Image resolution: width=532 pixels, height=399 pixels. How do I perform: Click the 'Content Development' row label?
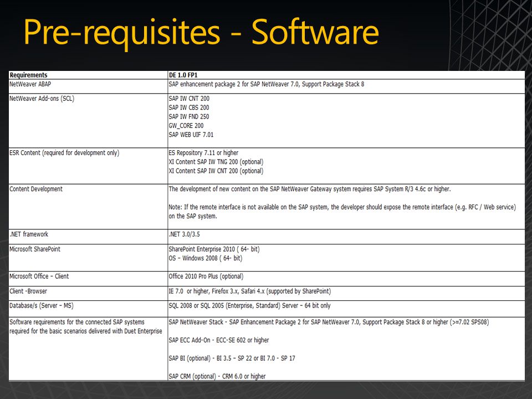point(36,189)
